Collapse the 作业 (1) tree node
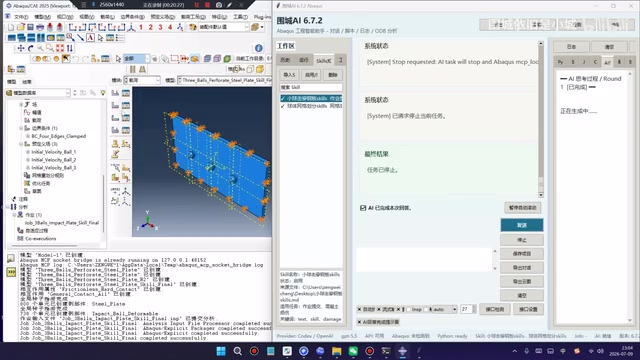The image size is (640, 360). 14,215
